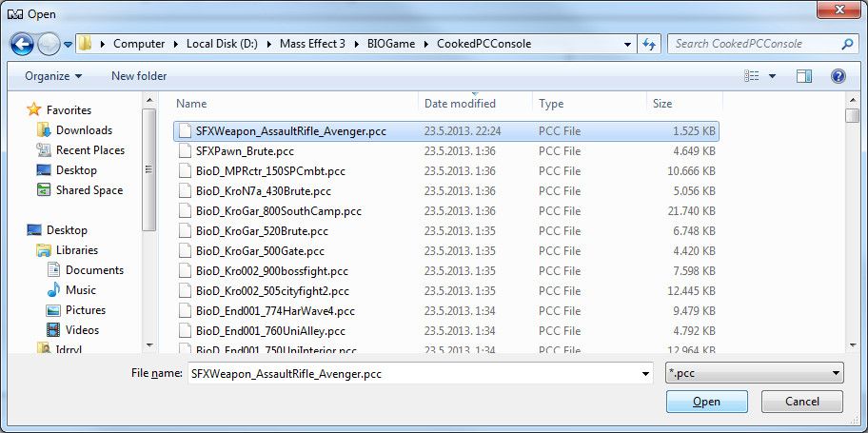
Task: Click the Recent Places icon
Action: click(44, 150)
